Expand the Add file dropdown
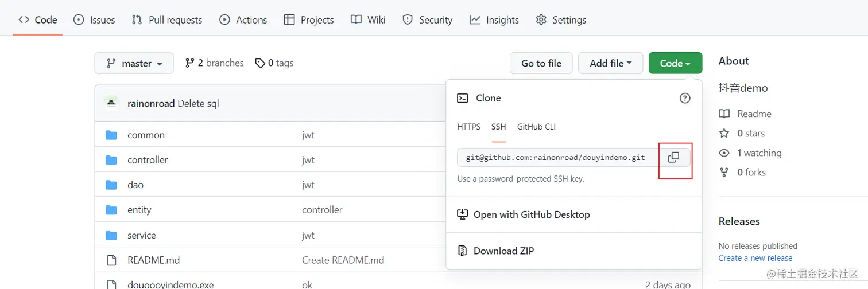 (x=611, y=63)
